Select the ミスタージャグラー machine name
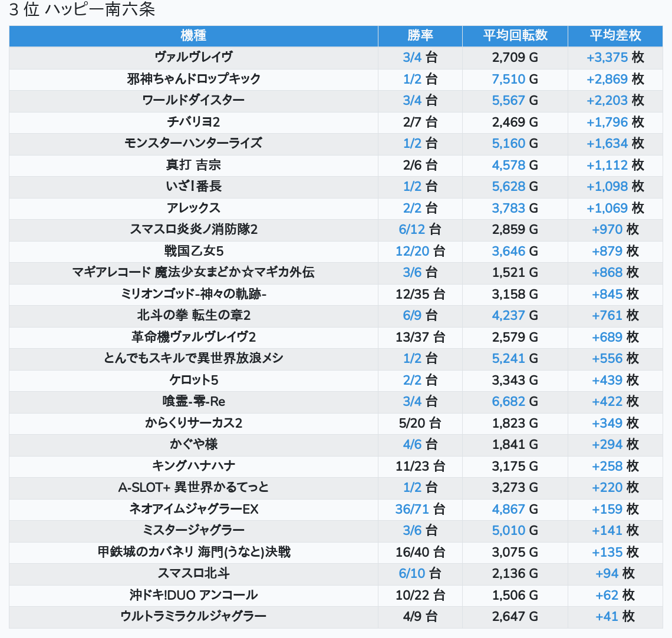672x638 pixels. 193,531
